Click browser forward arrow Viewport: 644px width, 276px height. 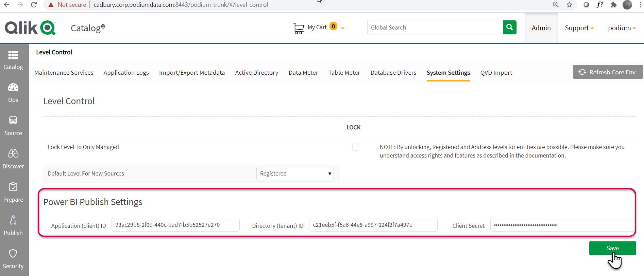[x=20, y=5]
